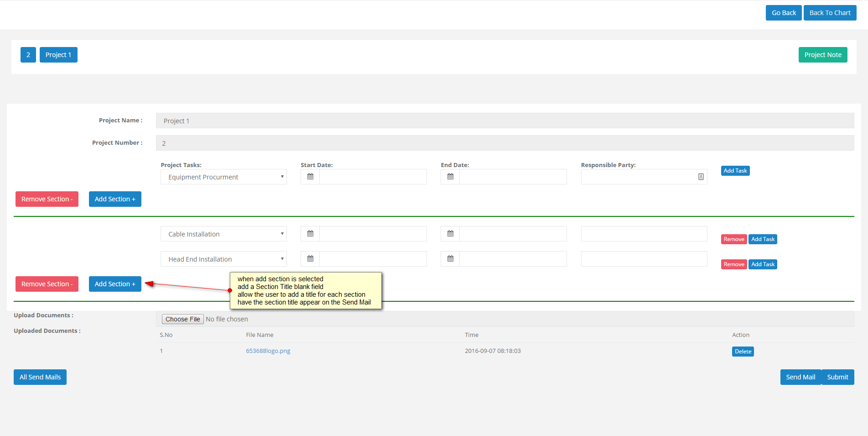The height and width of the screenshot is (436, 868).
Task: Remove Section for the first section
Action: [47, 199]
